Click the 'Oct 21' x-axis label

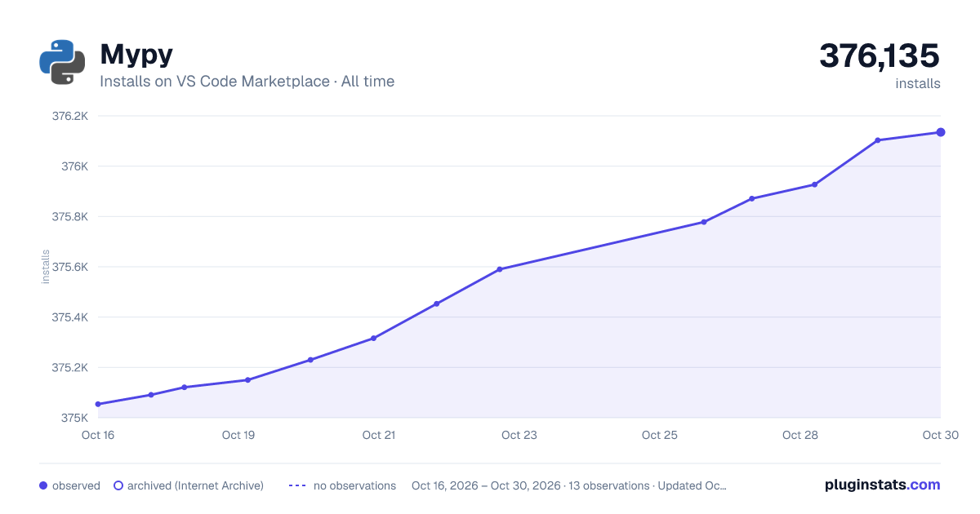(x=379, y=435)
